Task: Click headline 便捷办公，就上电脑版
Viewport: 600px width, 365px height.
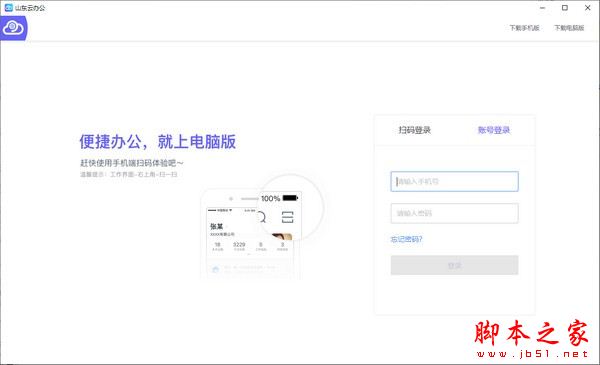Action: pos(158,142)
